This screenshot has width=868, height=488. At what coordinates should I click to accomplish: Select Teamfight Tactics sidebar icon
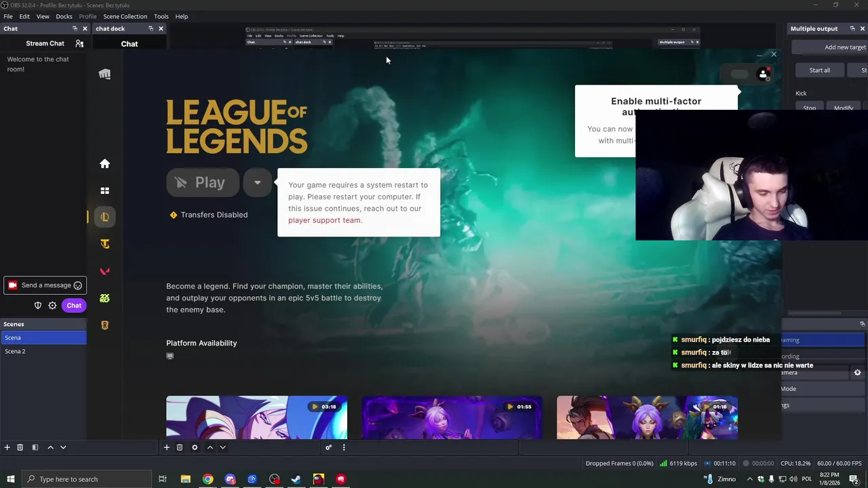(104, 244)
